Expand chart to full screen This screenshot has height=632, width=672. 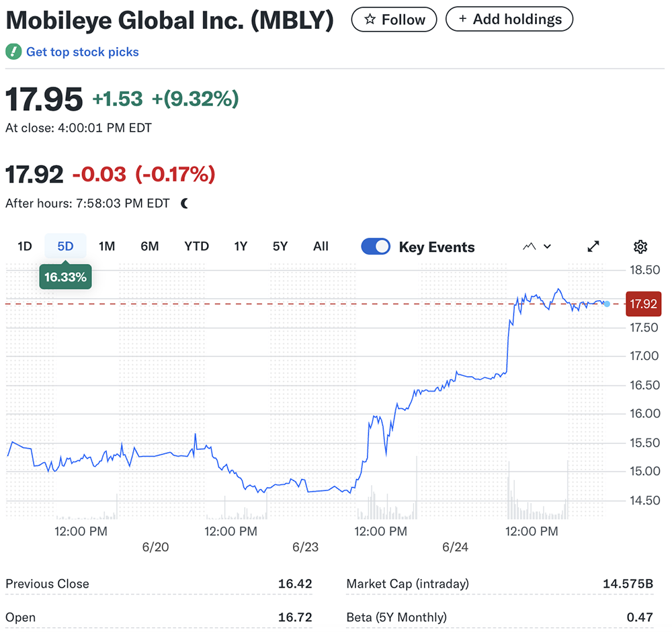coord(593,246)
